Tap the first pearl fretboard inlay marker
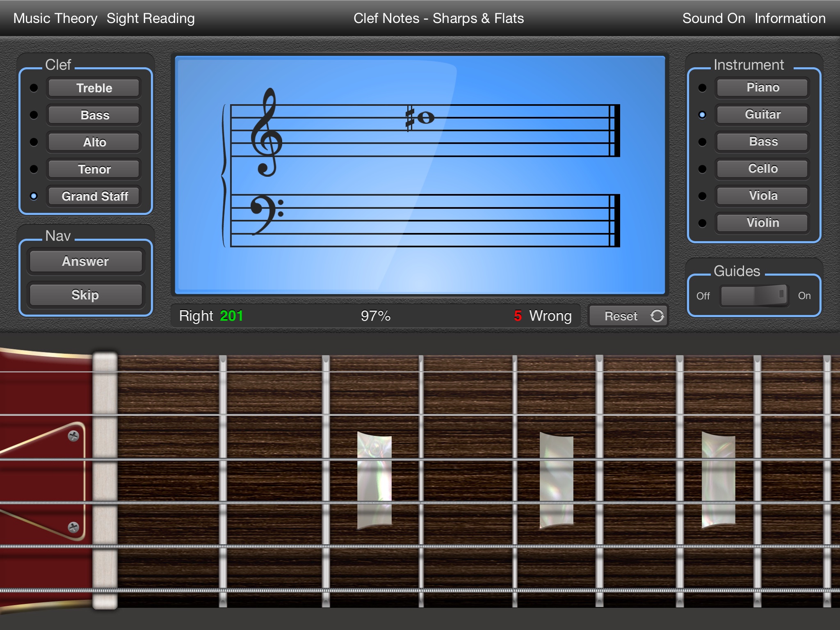Screen dimensions: 840x630 (x=374, y=480)
